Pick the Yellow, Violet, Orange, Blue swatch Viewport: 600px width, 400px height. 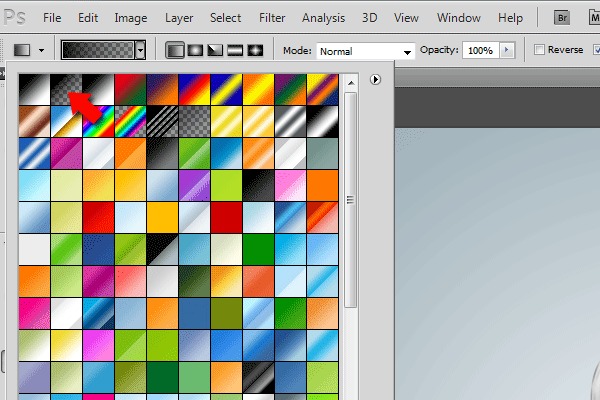pyautogui.click(x=322, y=89)
